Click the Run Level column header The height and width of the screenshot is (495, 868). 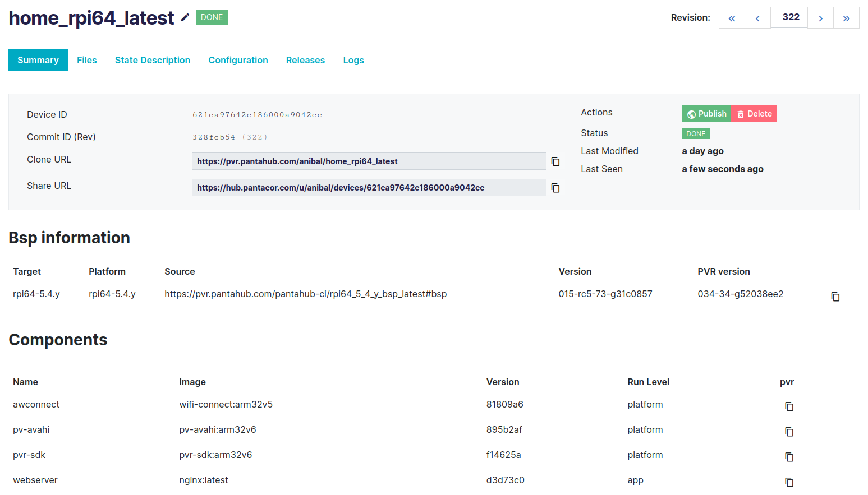click(x=649, y=382)
